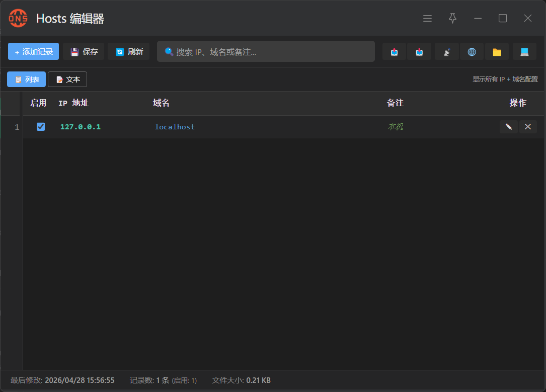Click the 保存 save button
The width and height of the screenshot is (546, 392).
point(84,52)
